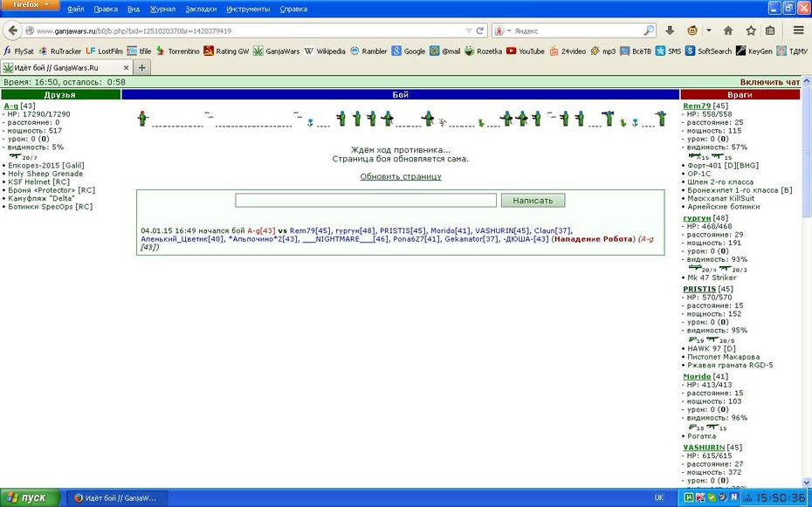Screen dimensions: 812x507
Task: Open VASHURIN profile link in Враги
Action: pyautogui.click(x=704, y=448)
